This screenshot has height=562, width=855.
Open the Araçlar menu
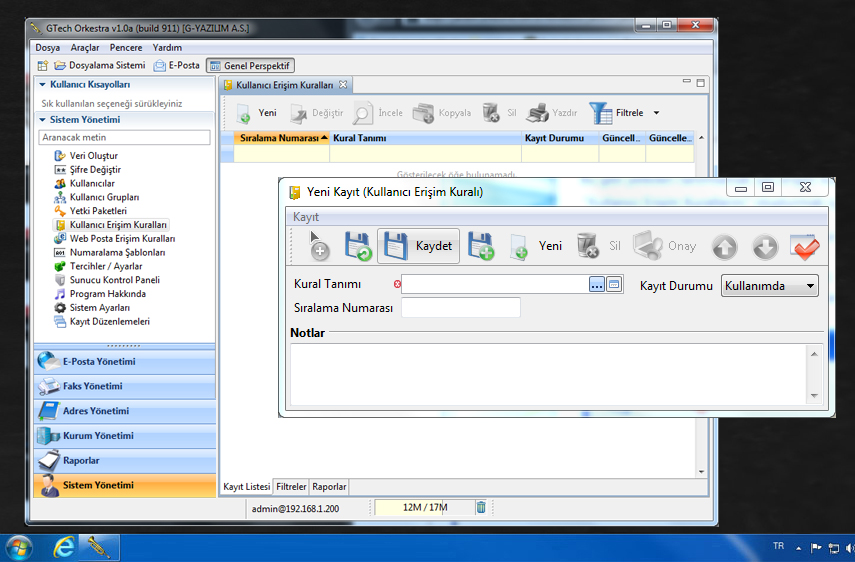coord(85,47)
